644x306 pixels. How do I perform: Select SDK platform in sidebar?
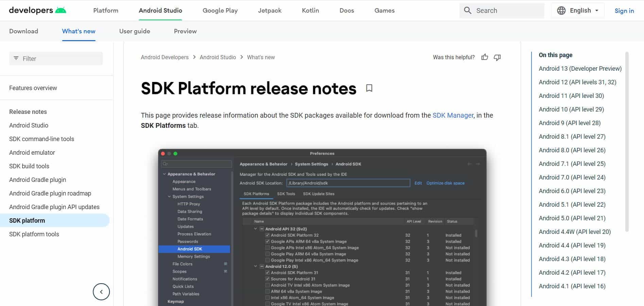tap(55, 220)
